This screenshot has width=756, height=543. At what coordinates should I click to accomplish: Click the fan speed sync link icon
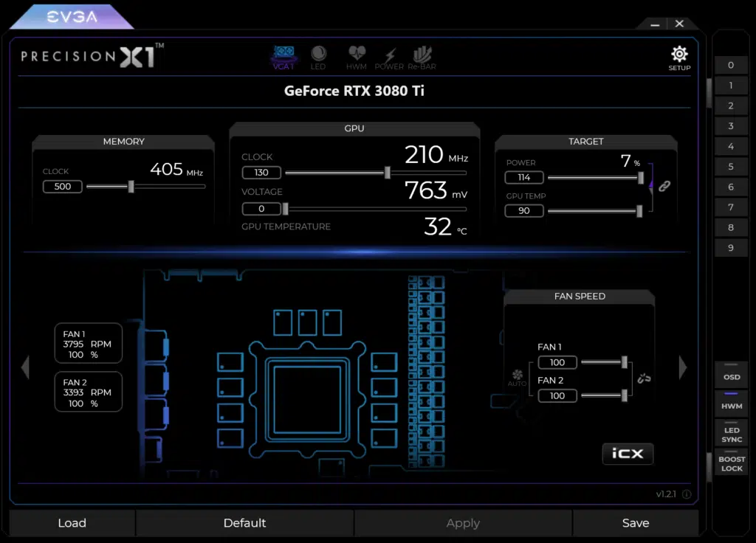[x=644, y=378]
